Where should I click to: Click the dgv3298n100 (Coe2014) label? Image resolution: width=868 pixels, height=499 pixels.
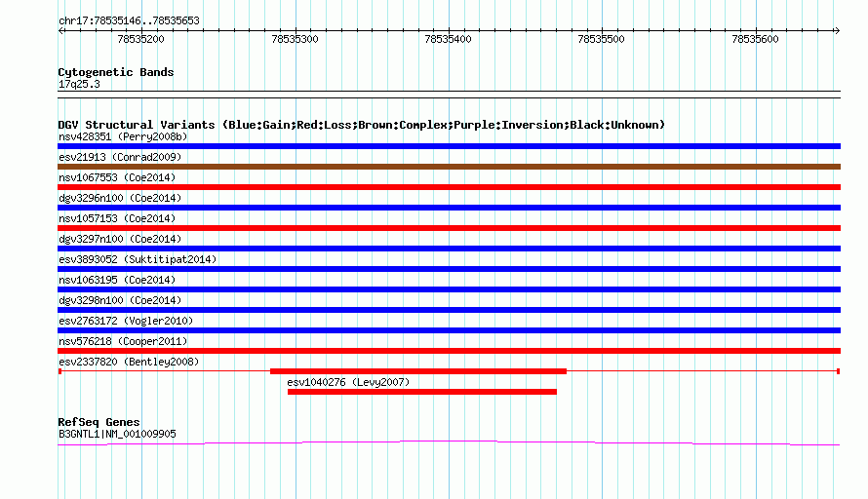[x=120, y=300]
